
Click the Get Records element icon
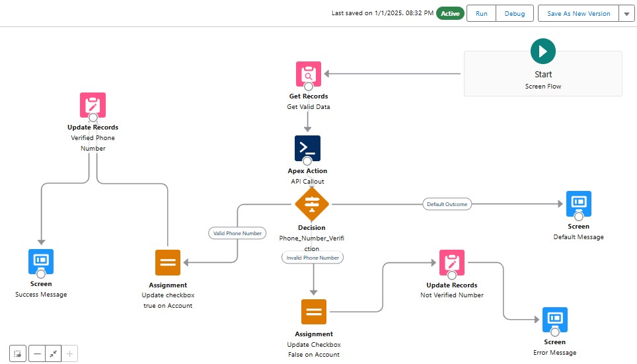(x=308, y=74)
